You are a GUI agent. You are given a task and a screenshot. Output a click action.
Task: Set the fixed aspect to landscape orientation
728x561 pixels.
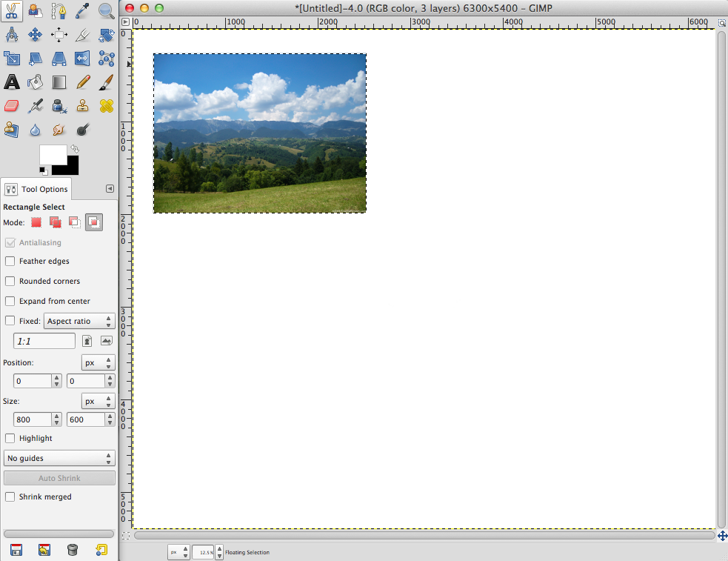(x=107, y=342)
